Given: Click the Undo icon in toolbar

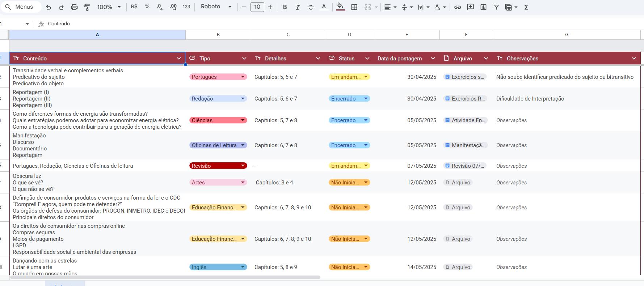Looking at the screenshot, I should coord(49,7).
